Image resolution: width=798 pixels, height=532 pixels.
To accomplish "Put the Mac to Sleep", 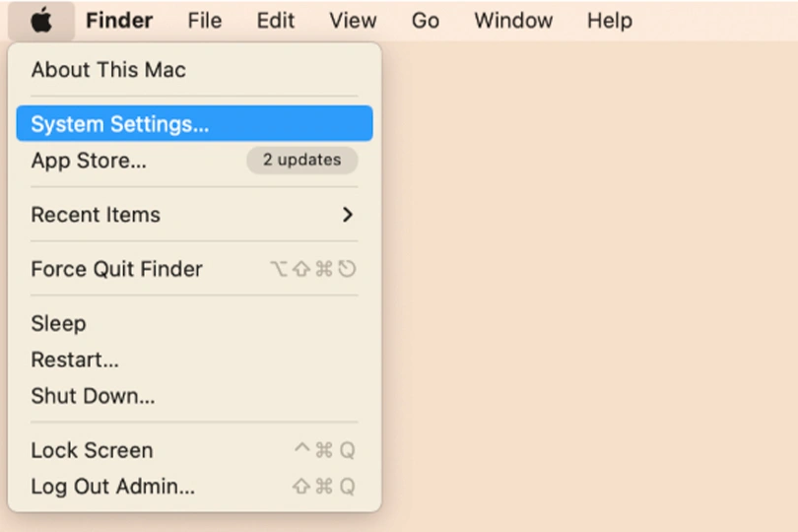I will (x=58, y=323).
